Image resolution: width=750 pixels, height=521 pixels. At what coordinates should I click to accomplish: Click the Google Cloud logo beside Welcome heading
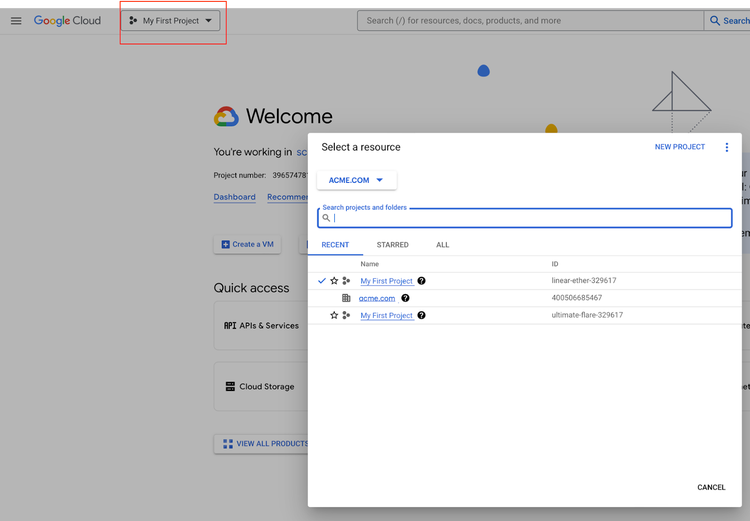coord(226,116)
